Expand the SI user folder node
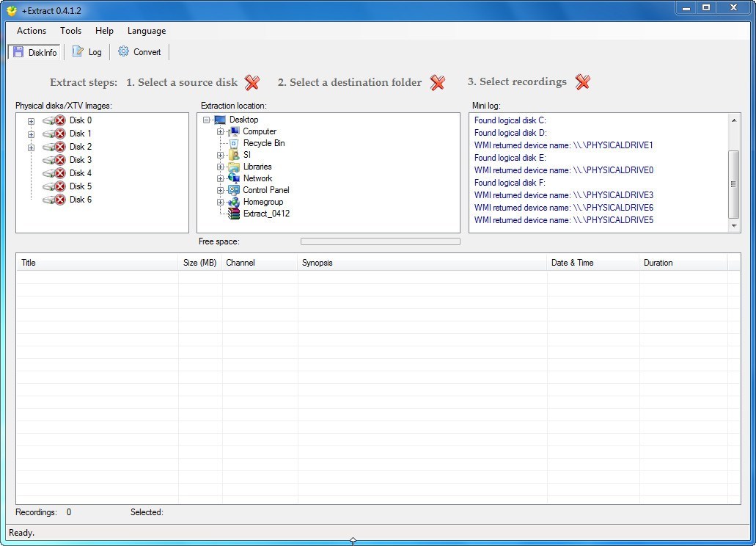Image resolution: width=756 pixels, height=546 pixels. click(x=220, y=155)
